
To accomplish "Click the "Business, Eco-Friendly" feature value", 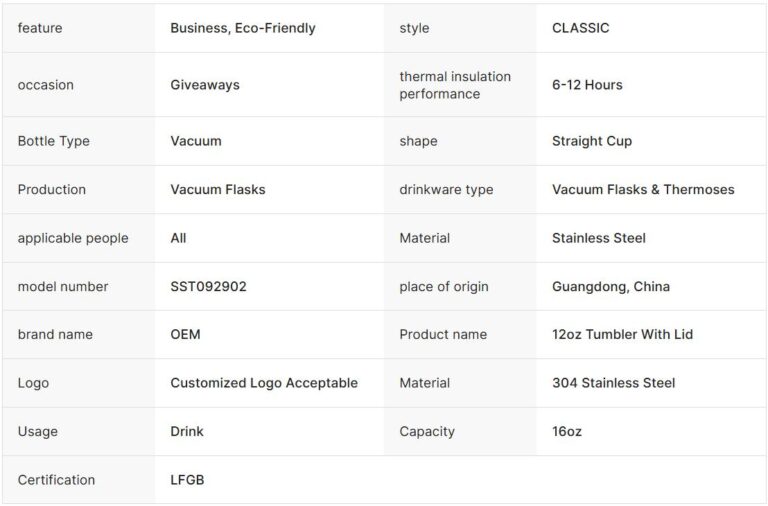I will pyautogui.click(x=242, y=28).
